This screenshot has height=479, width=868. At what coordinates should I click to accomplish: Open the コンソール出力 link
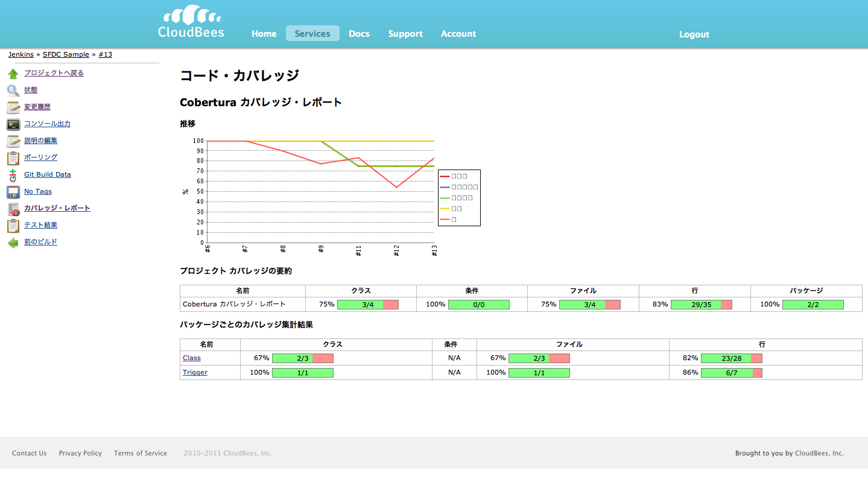47,124
